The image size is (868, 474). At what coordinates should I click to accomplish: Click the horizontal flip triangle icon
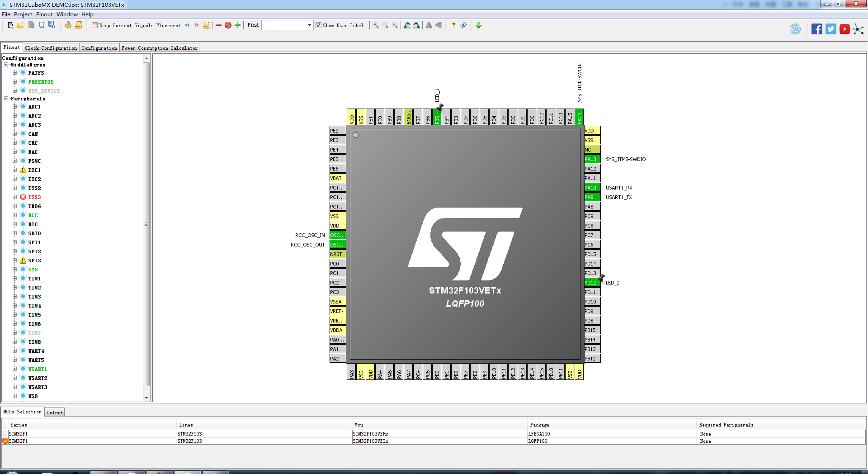(438, 25)
